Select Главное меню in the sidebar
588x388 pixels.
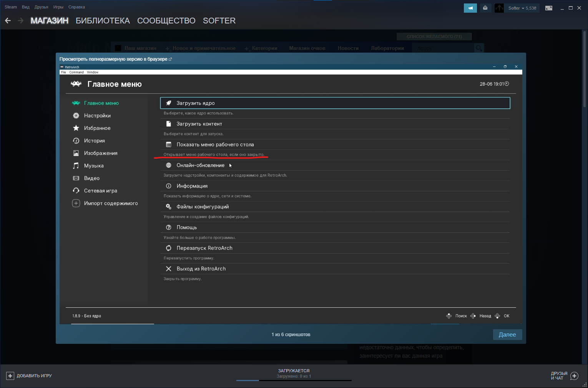tap(101, 103)
